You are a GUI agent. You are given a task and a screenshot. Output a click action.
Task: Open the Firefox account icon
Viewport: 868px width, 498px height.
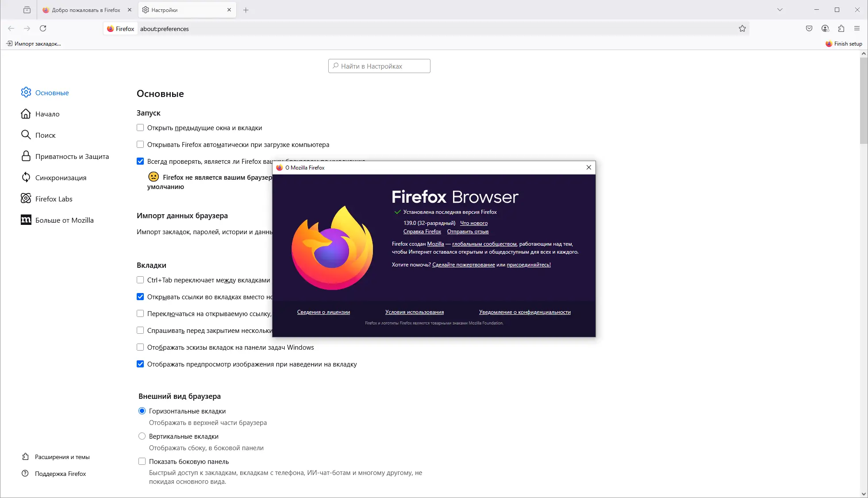(x=825, y=29)
